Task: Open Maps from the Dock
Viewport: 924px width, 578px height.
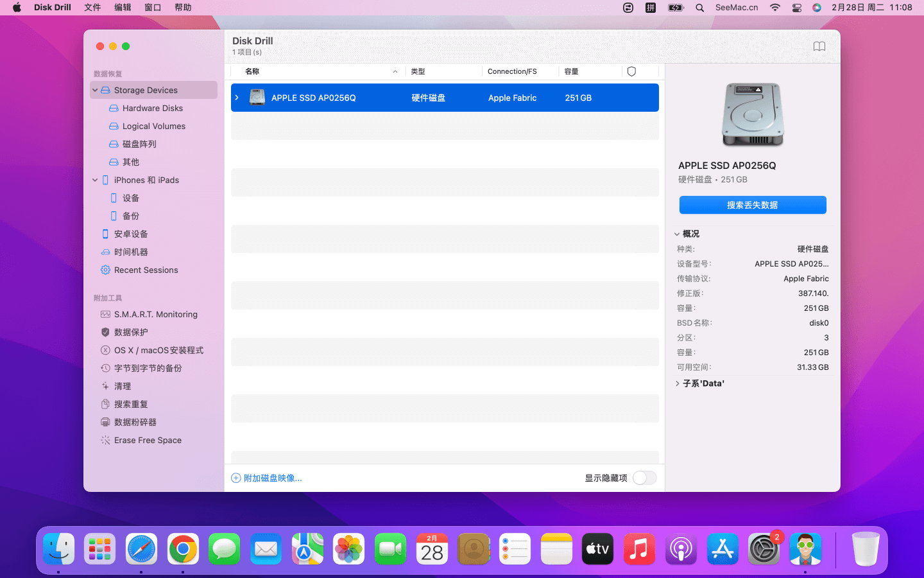Action: 307,549
